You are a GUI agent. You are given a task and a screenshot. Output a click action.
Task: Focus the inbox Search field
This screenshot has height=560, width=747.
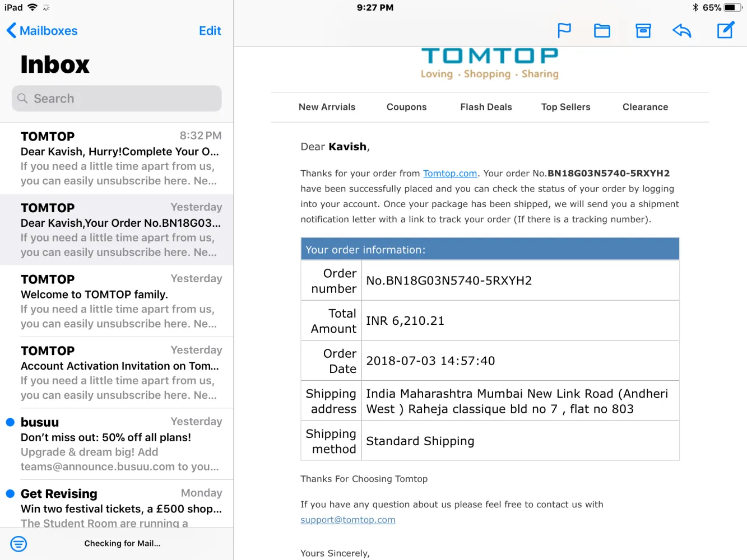(x=117, y=99)
